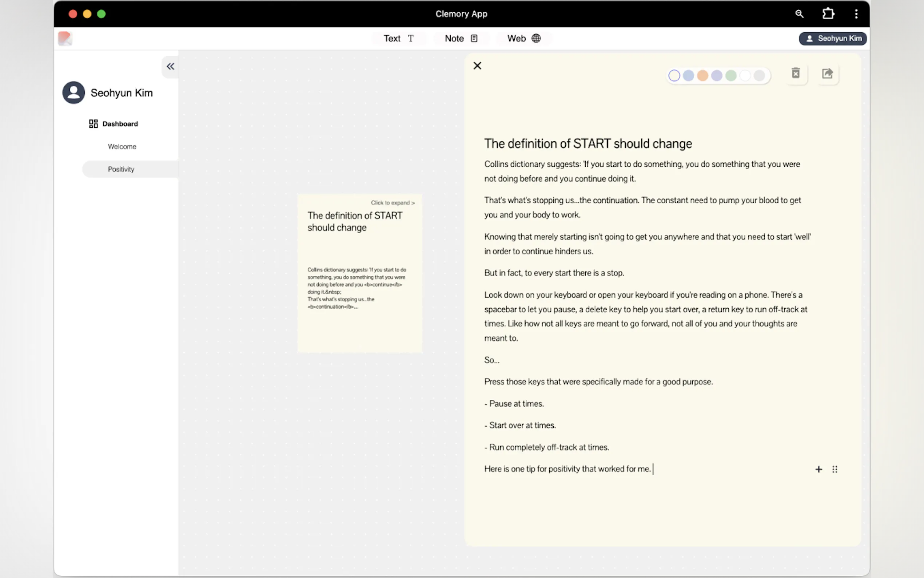
Task: Click the six-dot drag handle icon
Action: (835, 469)
